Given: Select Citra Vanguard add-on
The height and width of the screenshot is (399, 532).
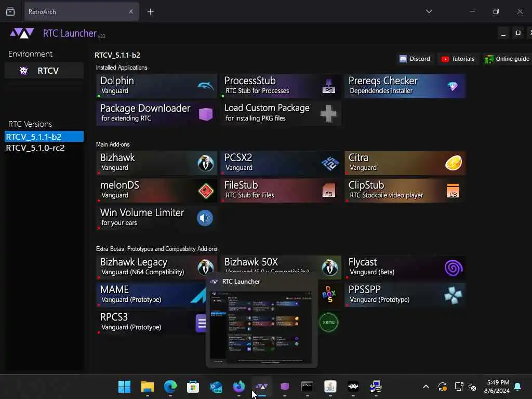Looking at the screenshot, I should (x=405, y=163).
